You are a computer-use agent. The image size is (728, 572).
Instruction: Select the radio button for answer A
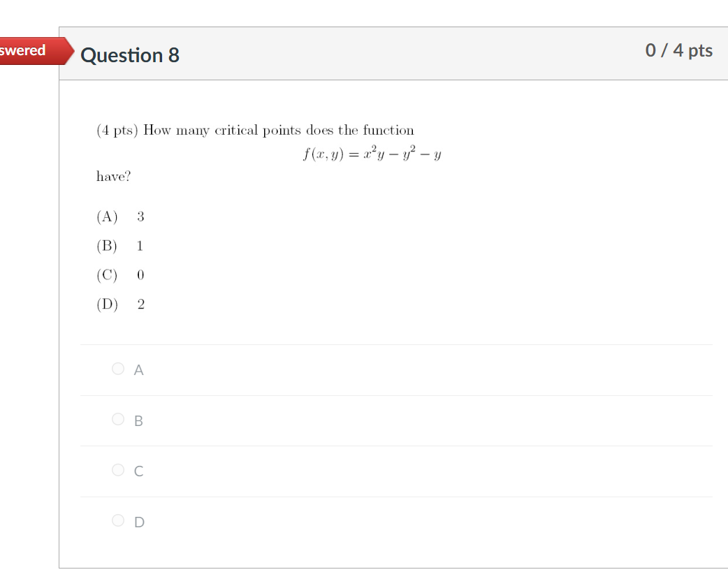pos(118,369)
